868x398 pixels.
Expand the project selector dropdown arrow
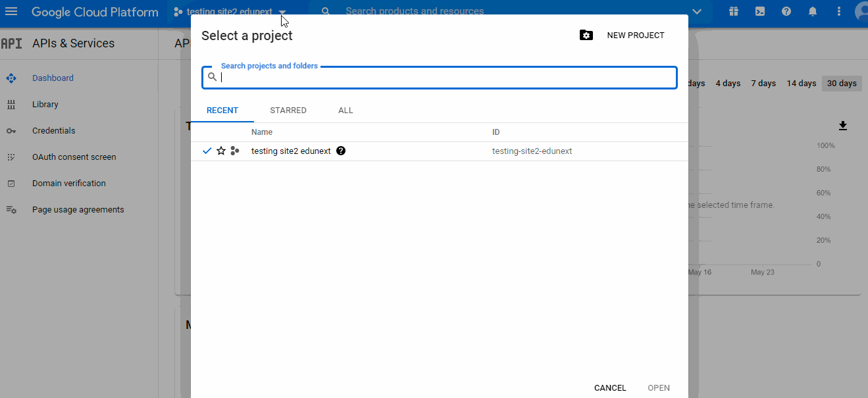[282, 12]
